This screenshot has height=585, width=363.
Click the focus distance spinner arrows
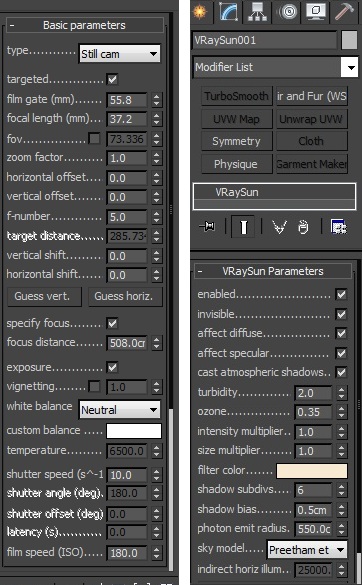[157, 343]
